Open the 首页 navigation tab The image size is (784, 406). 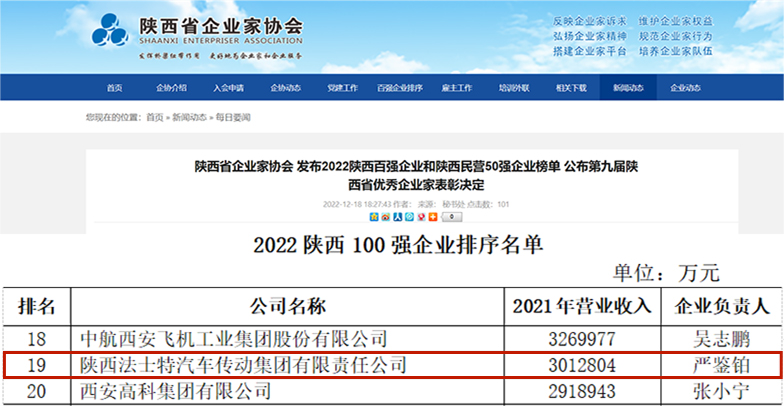tap(115, 88)
